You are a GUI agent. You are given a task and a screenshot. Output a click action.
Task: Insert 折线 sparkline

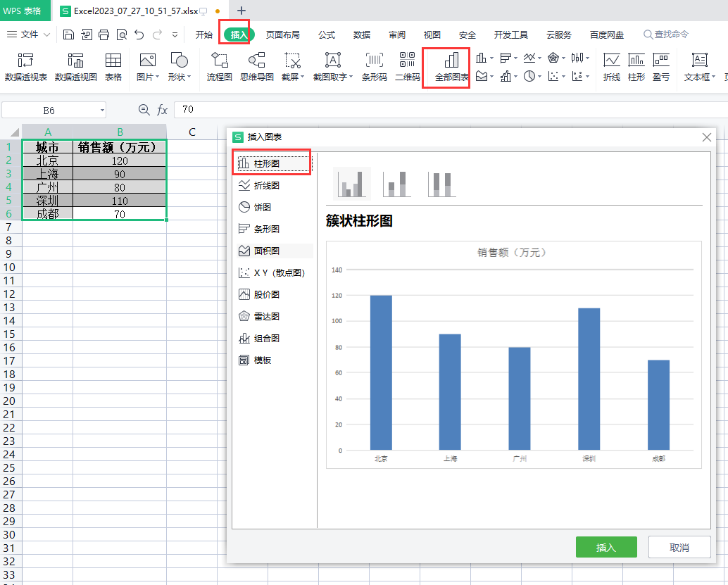click(611, 67)
